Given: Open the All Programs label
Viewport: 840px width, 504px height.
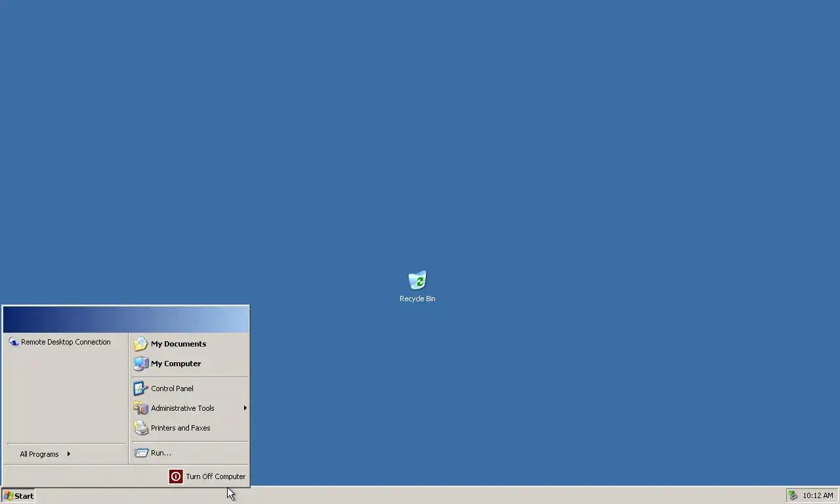Looking at the screenshot, I should 39,454.
